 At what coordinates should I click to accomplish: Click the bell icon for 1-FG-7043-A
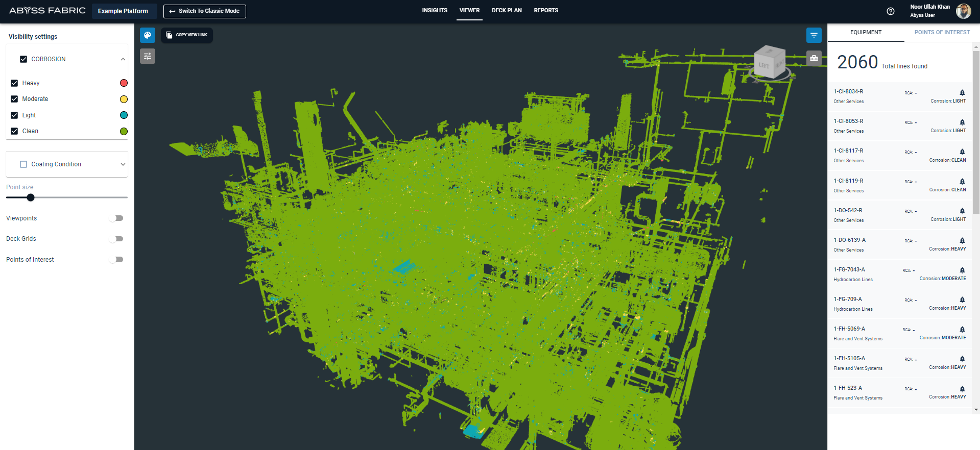[x=962, y=270]
